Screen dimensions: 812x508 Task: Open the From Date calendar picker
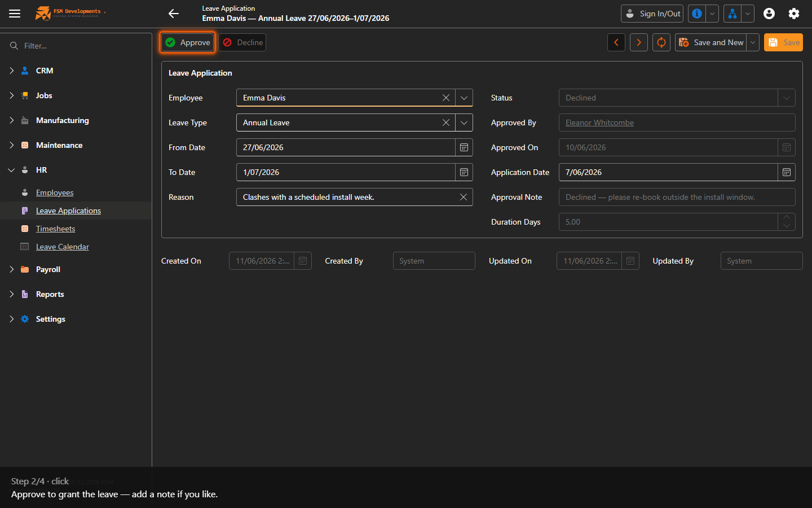click(x=464, y=147)
